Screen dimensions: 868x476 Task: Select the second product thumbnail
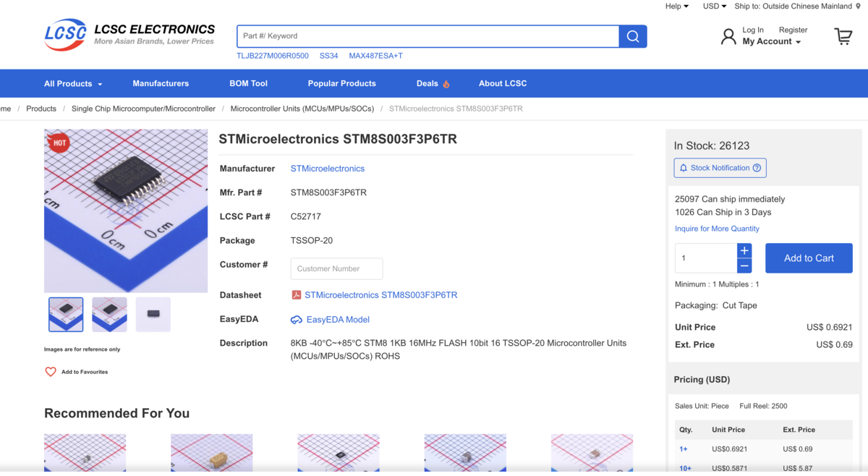109,315
